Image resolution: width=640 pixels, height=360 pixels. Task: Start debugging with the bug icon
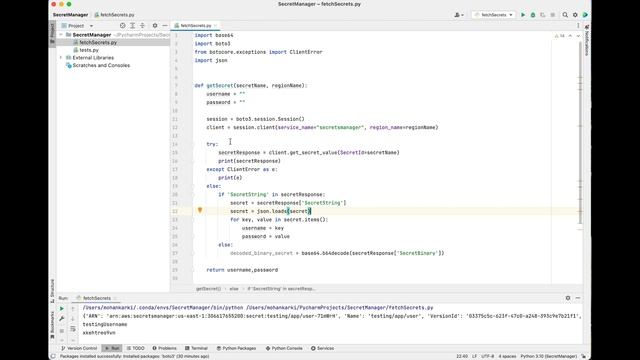click(x=533, y=15)
